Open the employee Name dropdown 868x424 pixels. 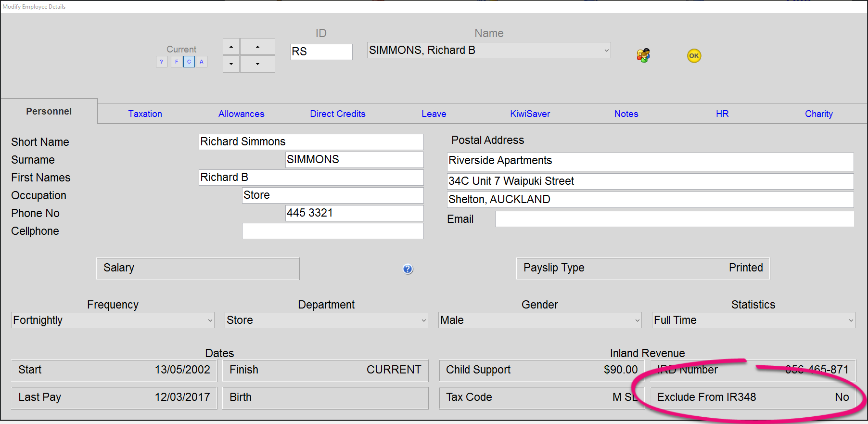[x=489, y=50]
